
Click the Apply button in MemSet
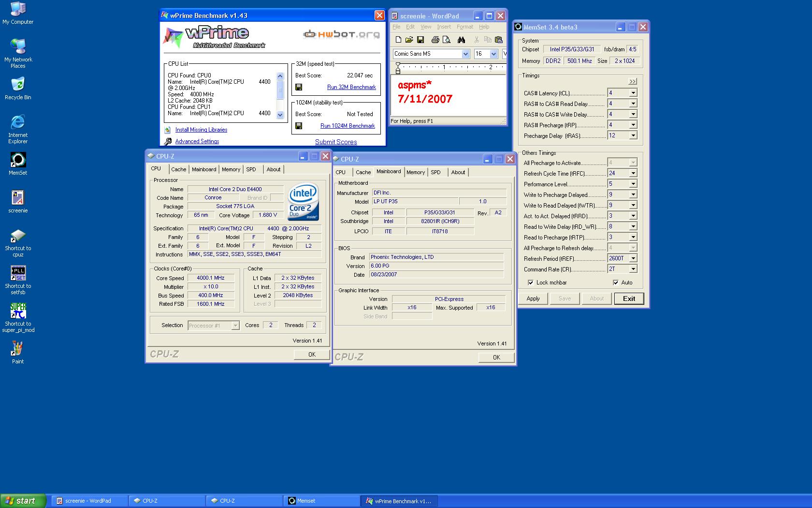pos(533,299)
